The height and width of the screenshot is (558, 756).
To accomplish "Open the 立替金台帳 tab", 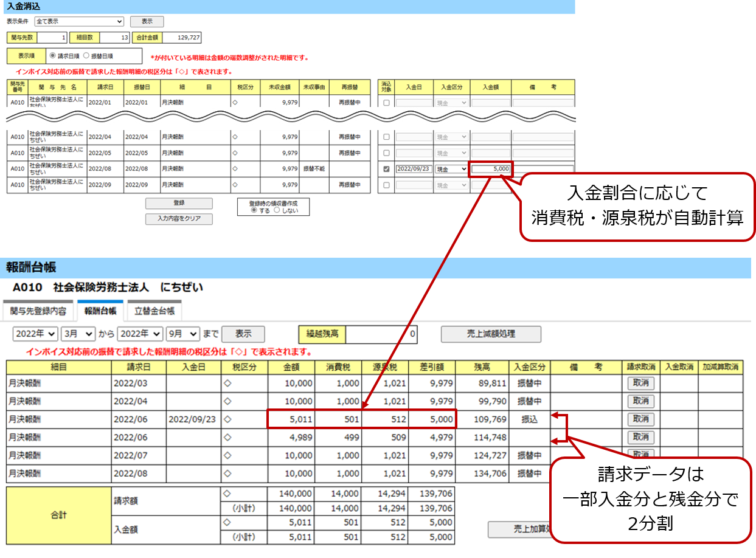I will pyautogui.click(x=154, y=311).
